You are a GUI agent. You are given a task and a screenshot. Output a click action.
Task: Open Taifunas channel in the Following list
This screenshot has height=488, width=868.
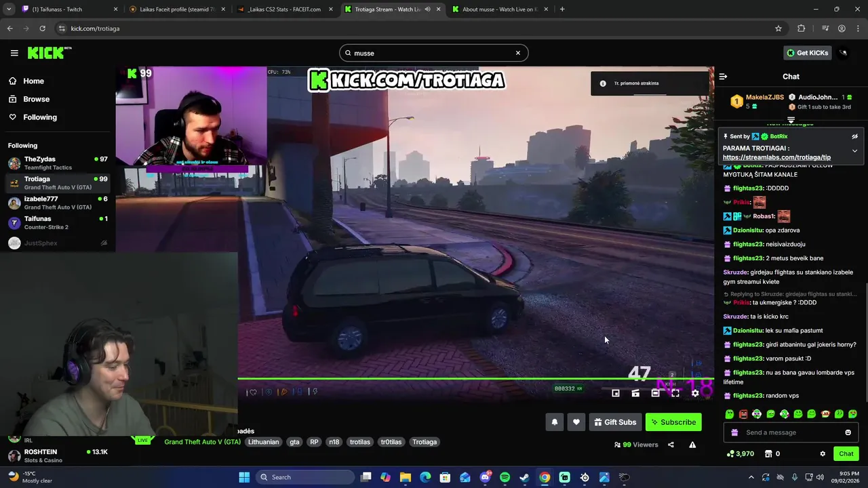point(58,222)
